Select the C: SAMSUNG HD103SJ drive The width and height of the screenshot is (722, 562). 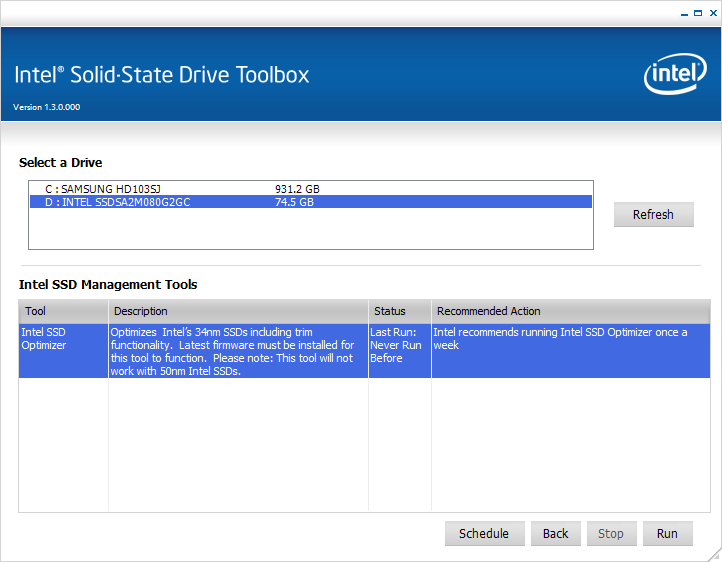tap(311, 189)
